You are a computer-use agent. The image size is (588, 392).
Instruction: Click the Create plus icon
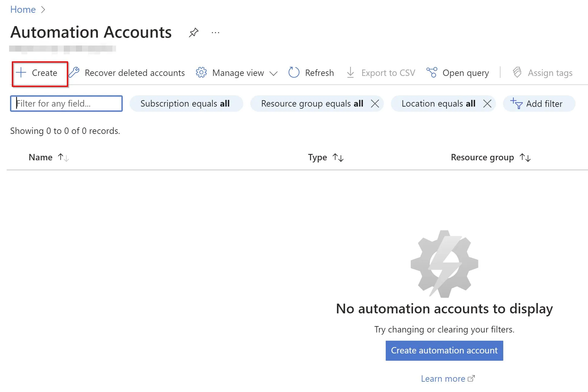pyautogui.click(x=21, y=73)
